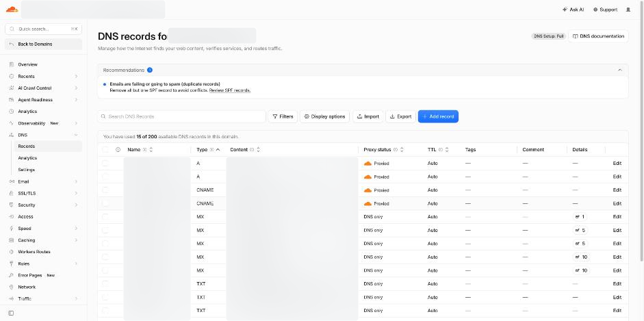The height and width of the screenshot is (321, 644).
Task: Click Add record button
Action: coord(438,116)
